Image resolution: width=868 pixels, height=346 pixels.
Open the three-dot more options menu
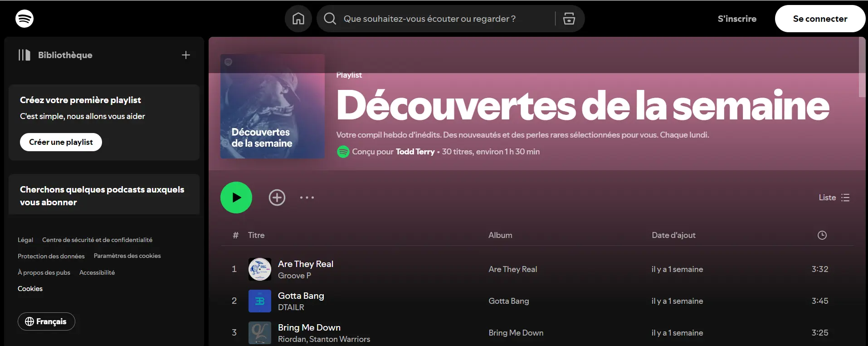307,198
